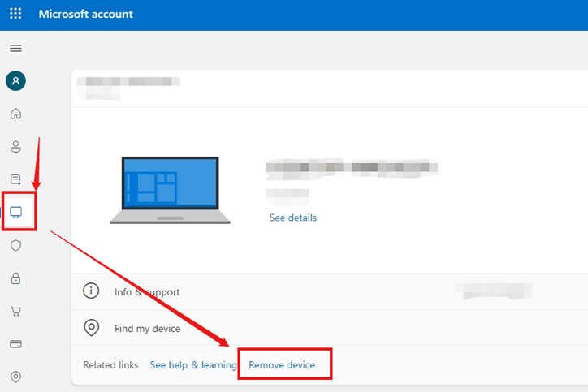The width and height of the screenshot is (588, 392).
Task: Click the Info circle icon
Action: [x=91, y=291]
